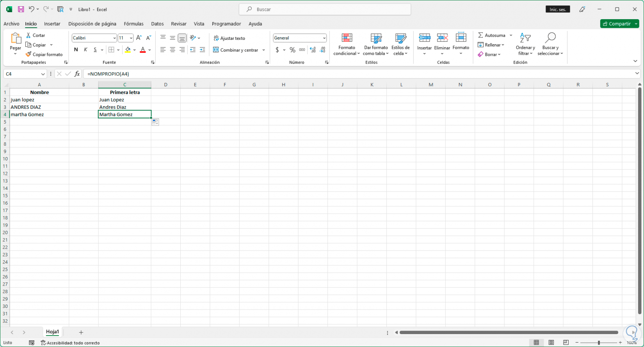Open the font name Calibri dropdown
The width and height of the screenshot is (644, 347).
114,38
